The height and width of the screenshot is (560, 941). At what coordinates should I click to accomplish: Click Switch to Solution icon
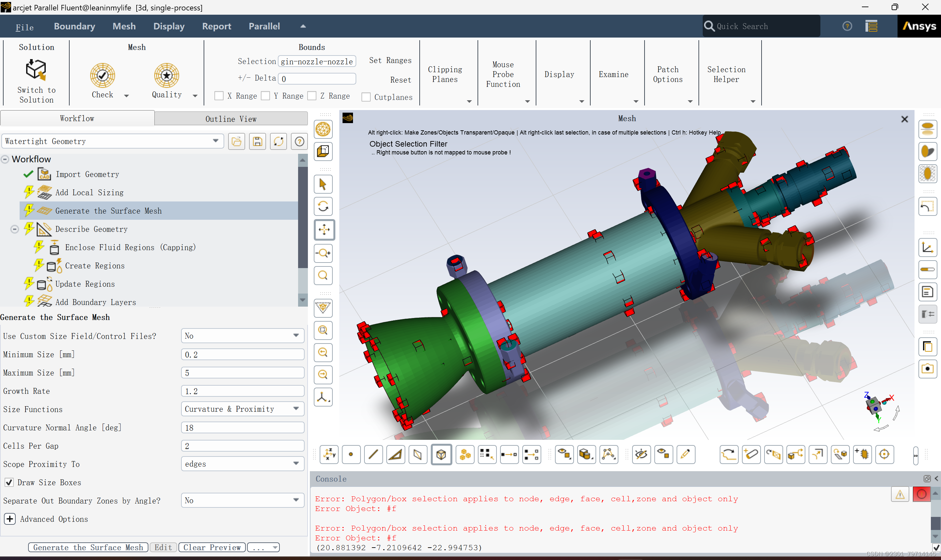pos(36,70)
